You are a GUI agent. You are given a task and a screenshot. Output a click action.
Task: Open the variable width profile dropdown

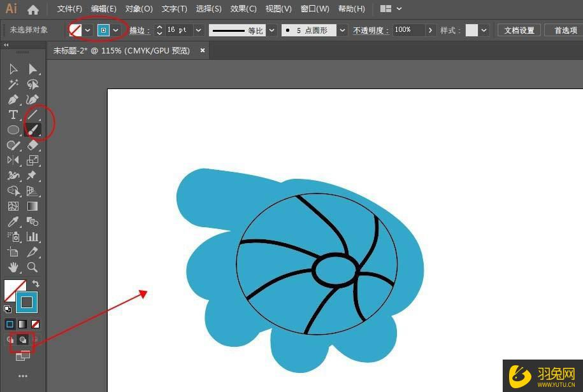(272, 30)
